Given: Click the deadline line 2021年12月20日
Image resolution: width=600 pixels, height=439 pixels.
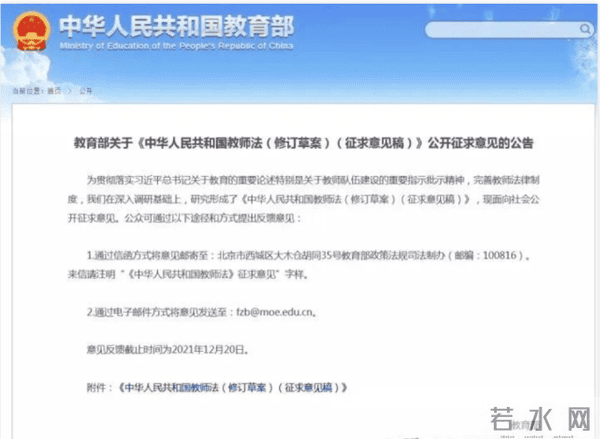Looking at the screenshot, I should tap(179, 349).
